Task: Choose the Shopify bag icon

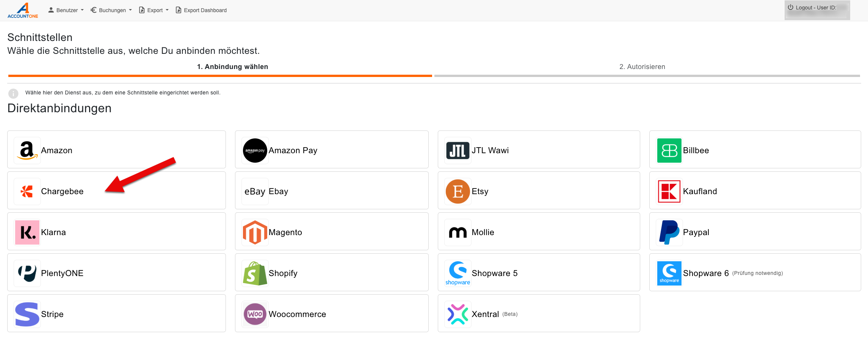Action: pos(255,273)
